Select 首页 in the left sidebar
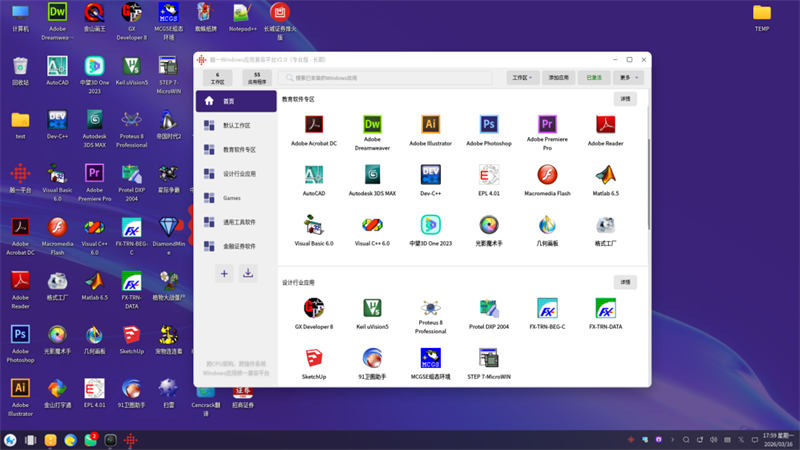This screenshot has width=800, height=450. pos(235,101)
